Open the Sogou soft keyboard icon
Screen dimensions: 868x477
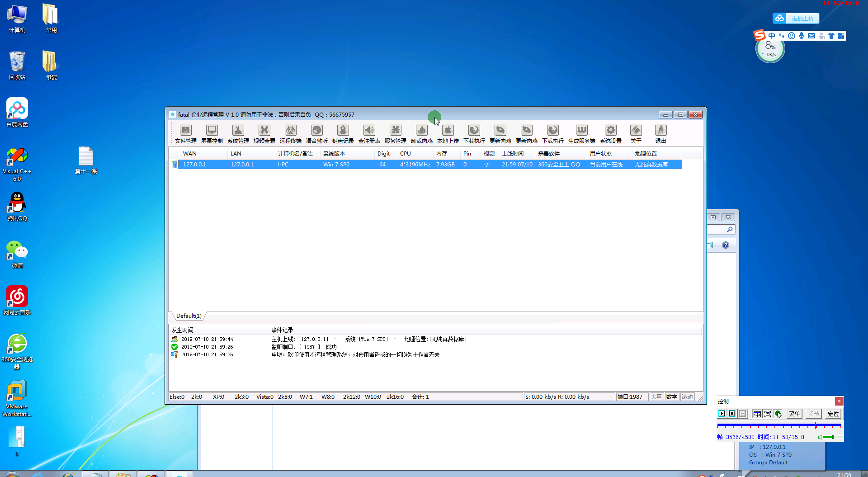[811, 36]
